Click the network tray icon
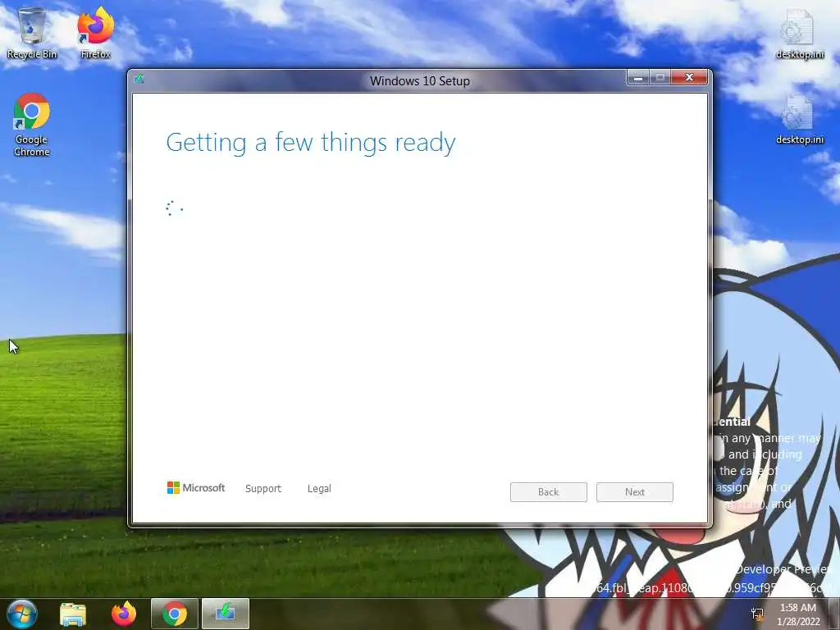The image size is (840, 630). point(757,614)
